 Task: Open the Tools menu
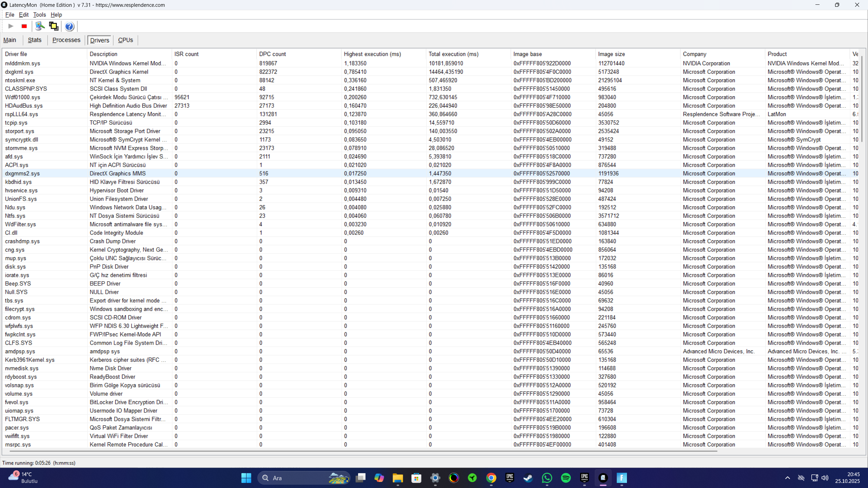click(x=39, y=15)
